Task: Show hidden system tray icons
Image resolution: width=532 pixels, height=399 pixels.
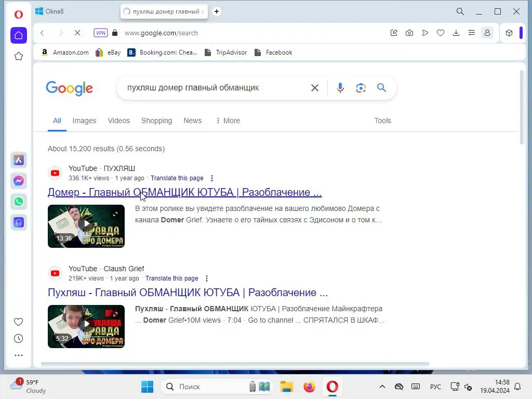Action: (x=382, y=387)
